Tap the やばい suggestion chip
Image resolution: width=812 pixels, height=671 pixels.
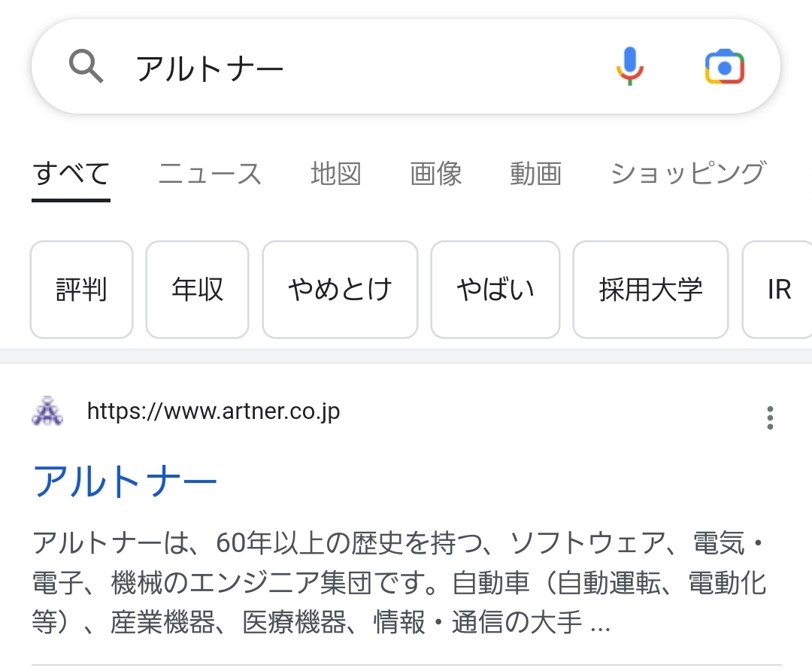tap(495, 290)
